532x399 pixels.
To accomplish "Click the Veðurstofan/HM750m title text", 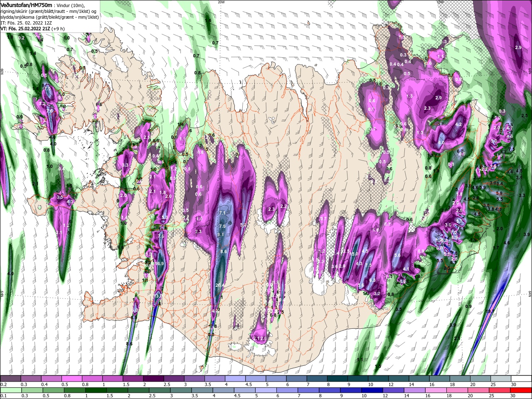I will [26, 5].
